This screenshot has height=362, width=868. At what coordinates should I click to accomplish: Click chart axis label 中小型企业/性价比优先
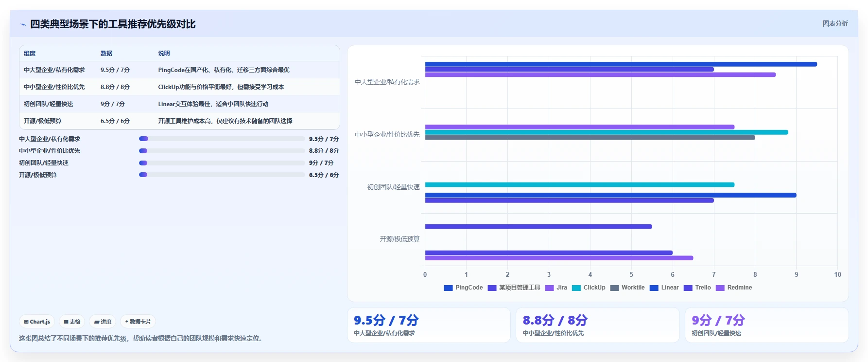coord(387,135)
